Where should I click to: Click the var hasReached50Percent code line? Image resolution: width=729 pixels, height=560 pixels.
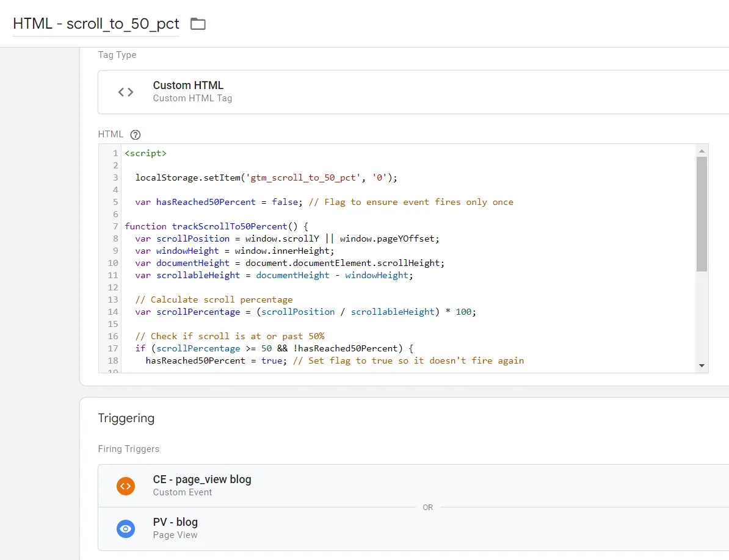point(324,202)
